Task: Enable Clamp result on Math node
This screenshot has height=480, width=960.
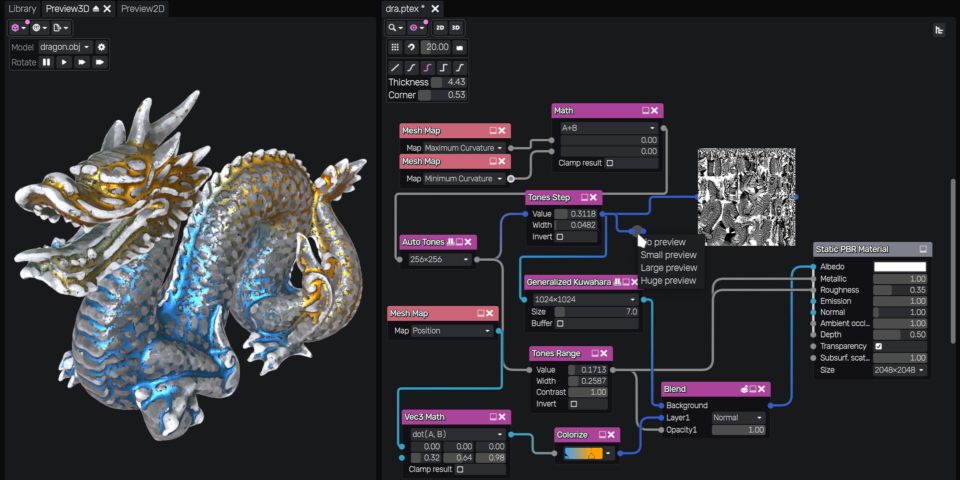Action: pyautogui.click(x=610, y=163)
